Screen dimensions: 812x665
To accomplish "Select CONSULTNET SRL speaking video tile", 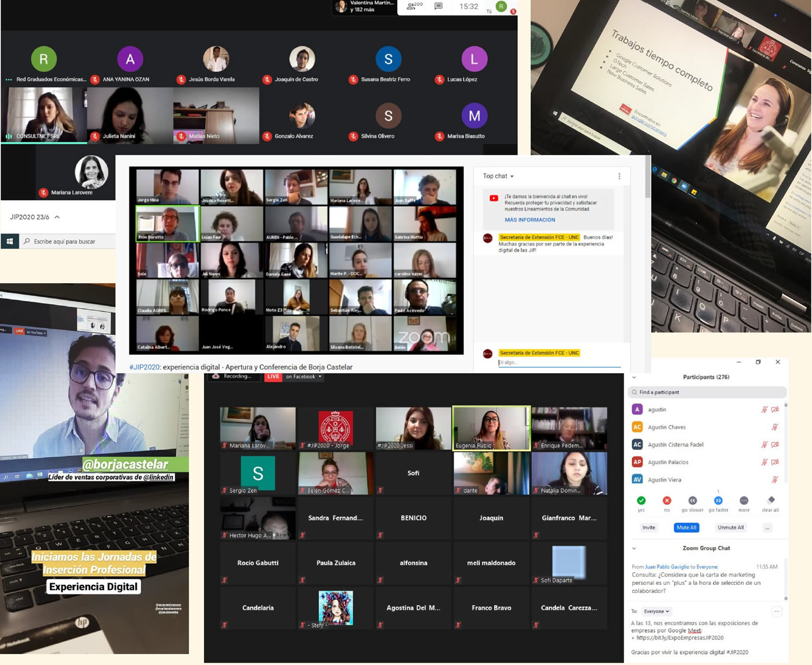I will [x=44, y=115].
